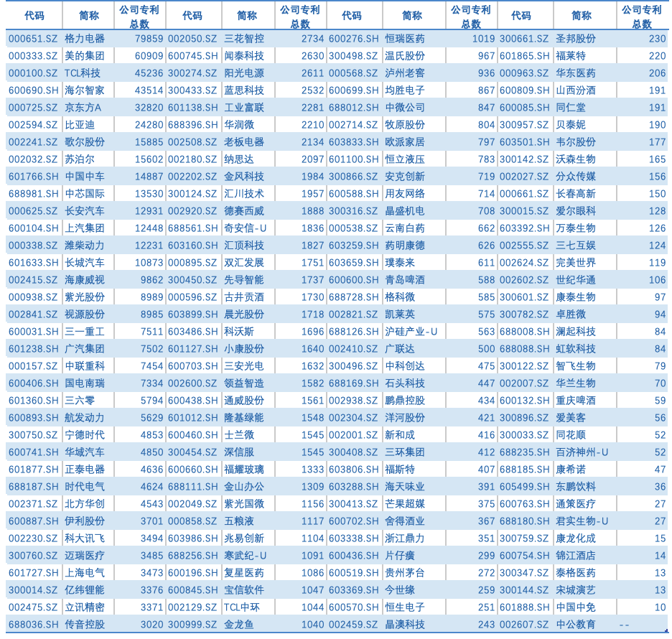Select the 圣邦股份 cell
Image resolution: width=672 pixels, height=639 pixels.
(576, 39)
